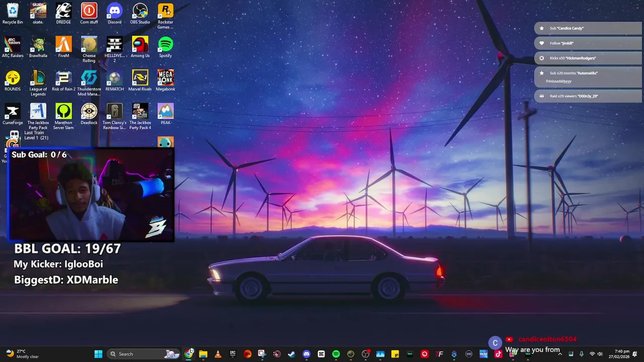
Task: Switch to OBS Studio in taskbar
Action: 365,354
